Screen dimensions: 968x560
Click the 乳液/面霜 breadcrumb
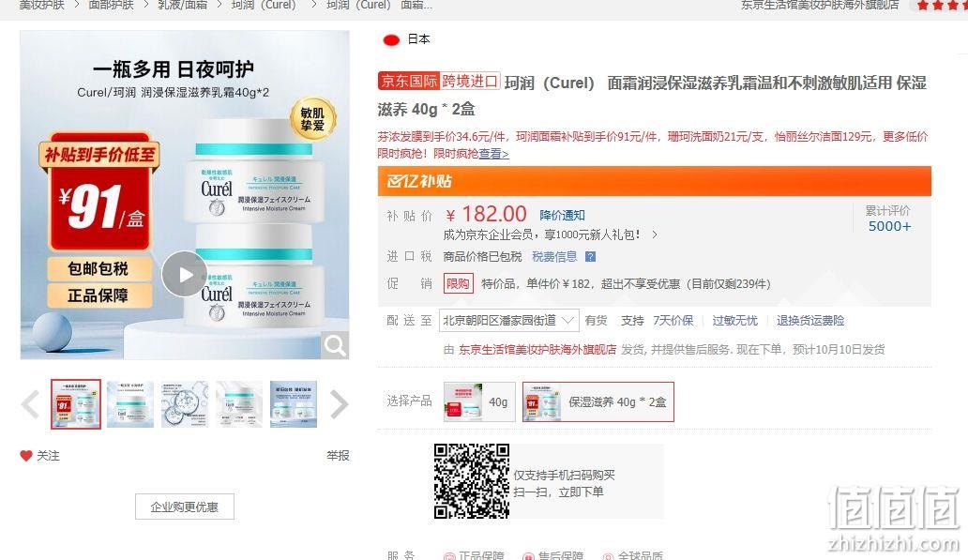(x=183, y=5)
